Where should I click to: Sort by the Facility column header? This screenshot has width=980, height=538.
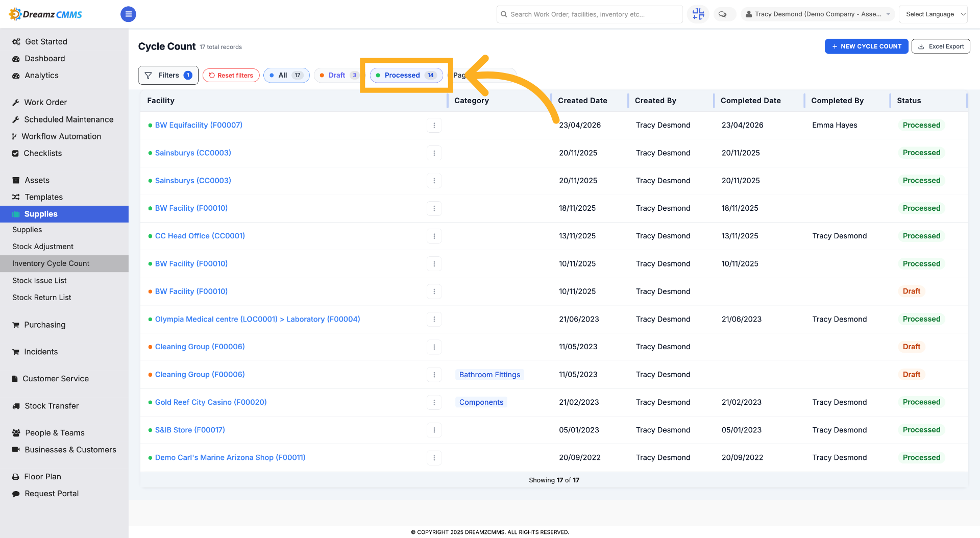tap(161, 101)
